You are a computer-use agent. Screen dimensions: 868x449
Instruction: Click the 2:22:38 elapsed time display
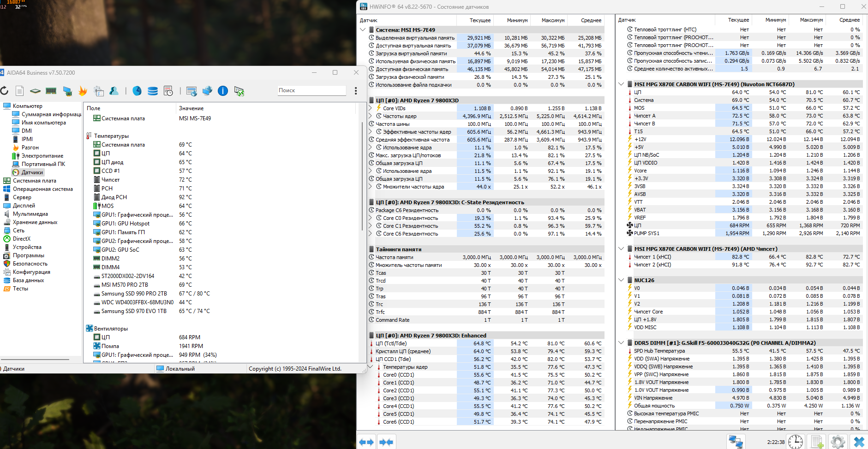(x=776, y=442)
